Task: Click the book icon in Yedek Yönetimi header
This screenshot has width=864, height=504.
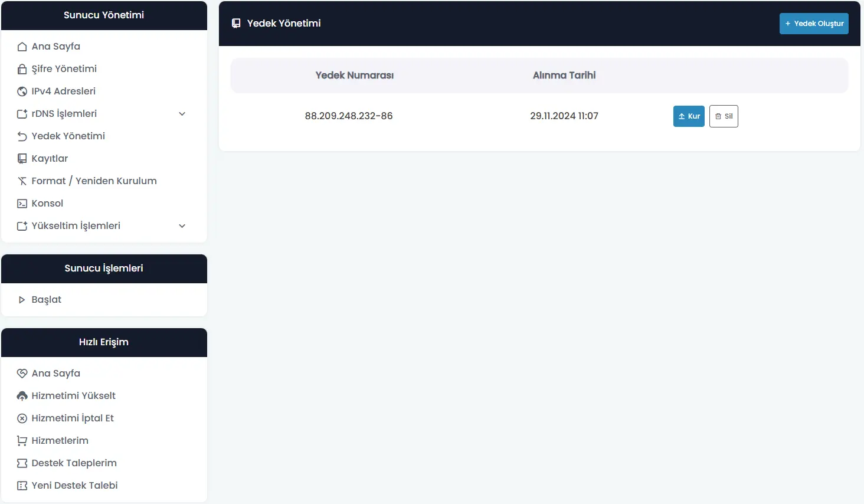Action: [236, 24]
